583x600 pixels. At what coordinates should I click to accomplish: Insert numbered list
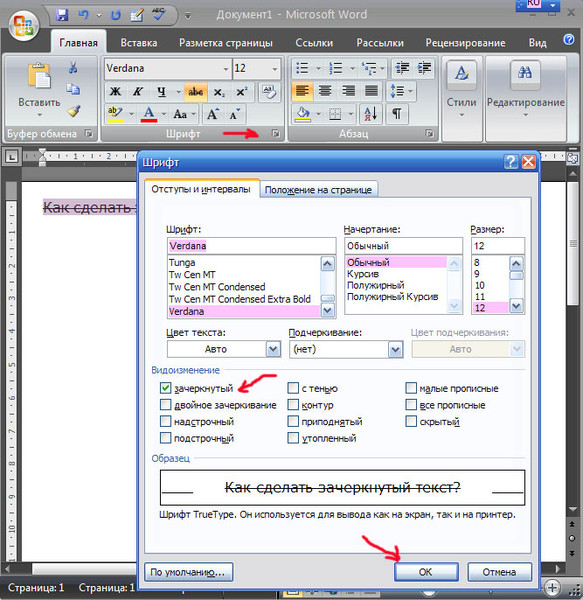point(336,68)
